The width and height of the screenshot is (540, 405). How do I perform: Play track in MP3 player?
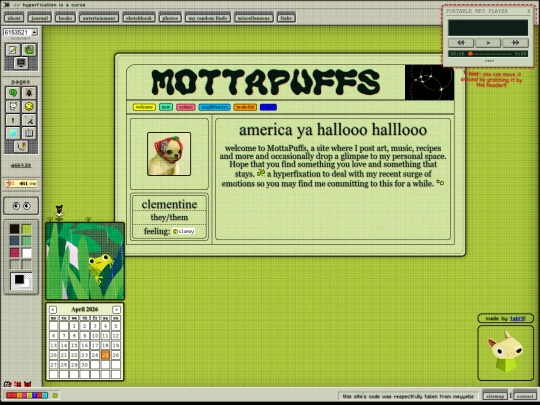pos(488,43)
